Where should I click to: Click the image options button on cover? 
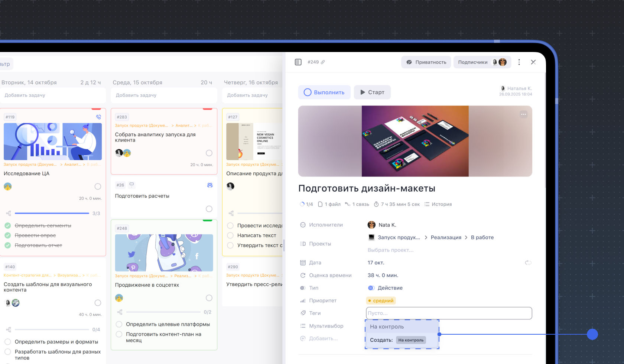(523, 114)
